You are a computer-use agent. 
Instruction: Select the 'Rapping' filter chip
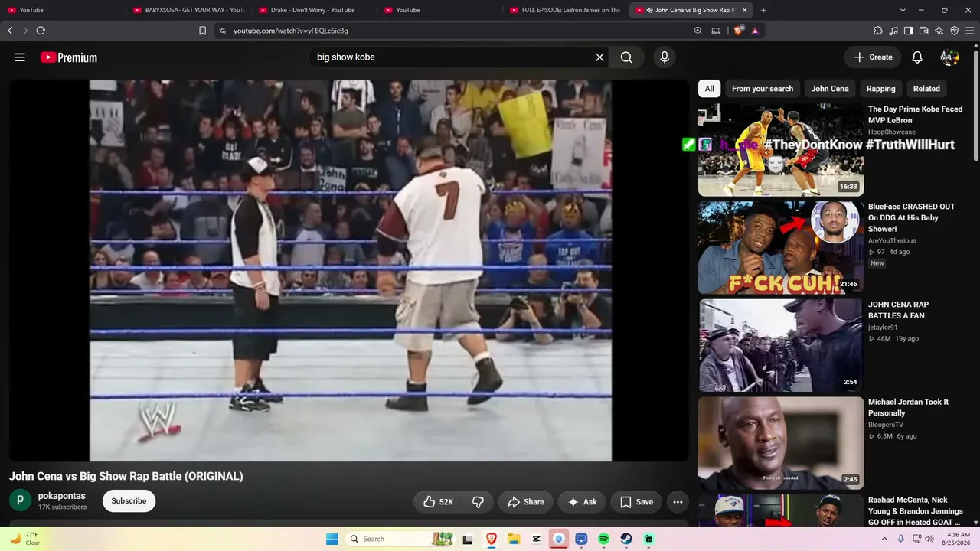(881, 89)
